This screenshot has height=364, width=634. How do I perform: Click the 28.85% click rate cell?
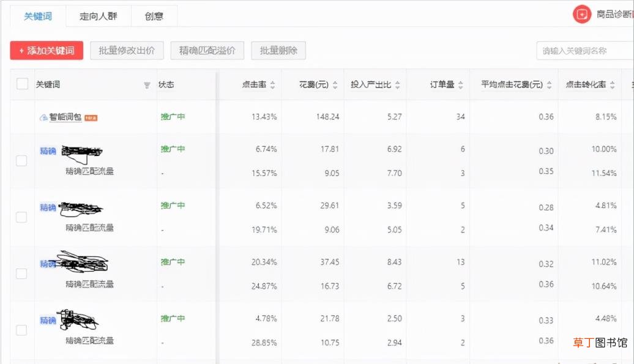264,343
